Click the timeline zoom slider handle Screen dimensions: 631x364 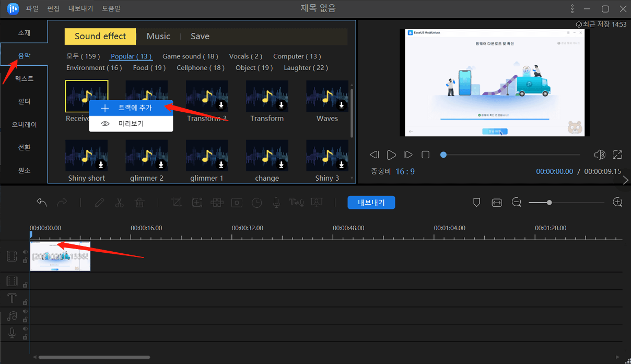(x=549, y=203)
